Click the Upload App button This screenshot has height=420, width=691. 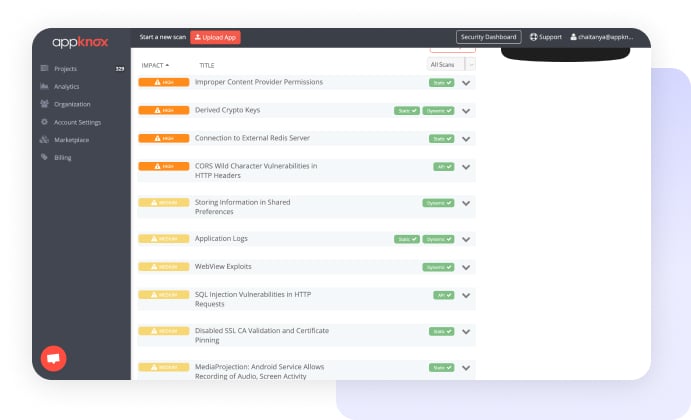point(215,37)
